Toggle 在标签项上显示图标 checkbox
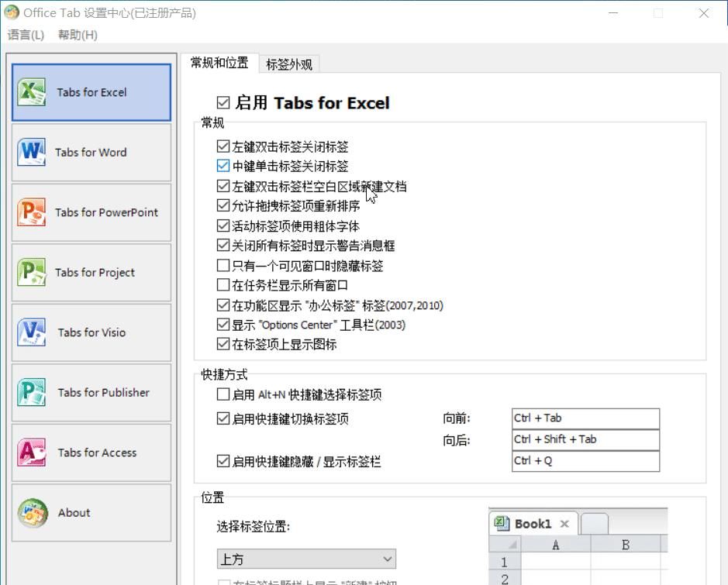The image size is (728, 585). (223, 344)
